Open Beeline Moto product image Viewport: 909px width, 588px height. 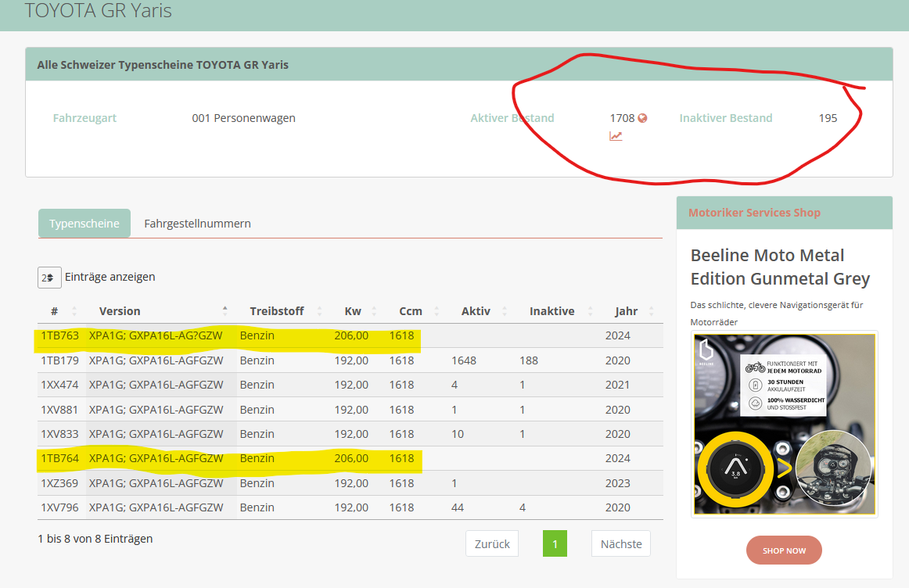pos(785,424)
